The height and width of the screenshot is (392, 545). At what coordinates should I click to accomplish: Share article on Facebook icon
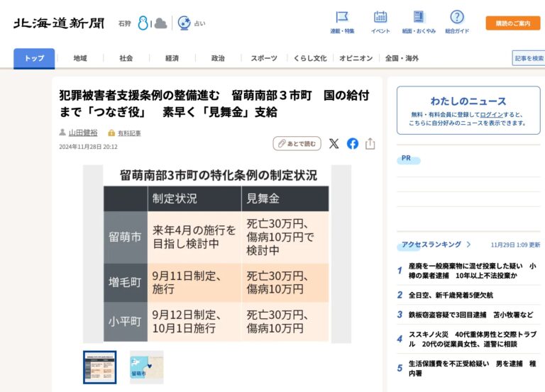coord(353,144)
